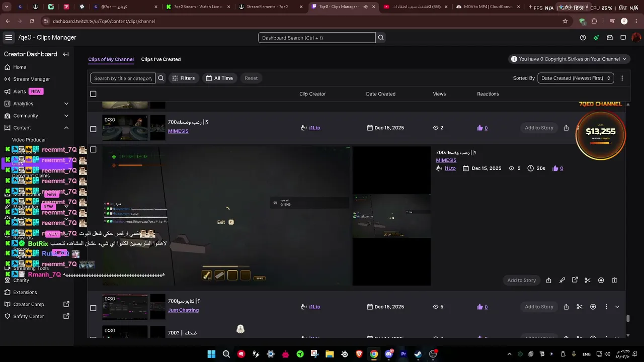644x362 pixels.
Task: Collapse the Content sidebar section
Action: [x=66, y=128]
